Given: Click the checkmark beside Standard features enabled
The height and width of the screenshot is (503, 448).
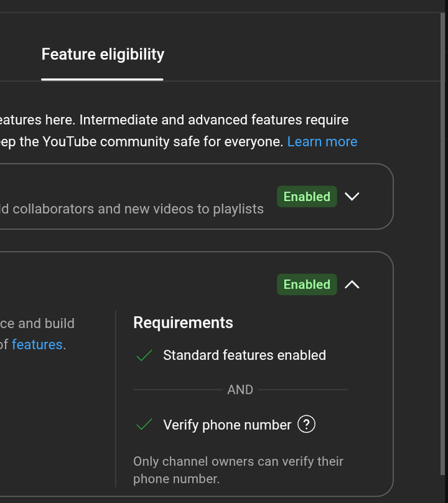Looking at the screenshot, I should point(144,356).
